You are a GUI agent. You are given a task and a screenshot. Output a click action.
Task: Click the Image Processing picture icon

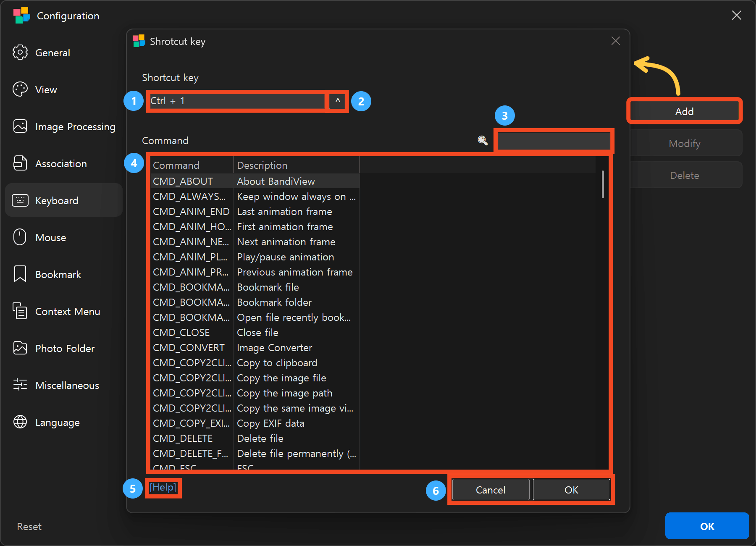pos(20,126)
